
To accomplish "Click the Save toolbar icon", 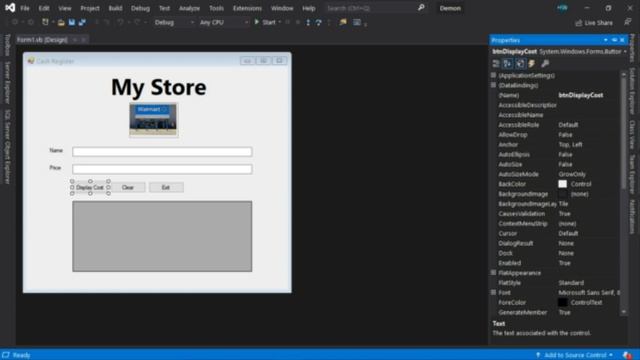I will point(72,22).
